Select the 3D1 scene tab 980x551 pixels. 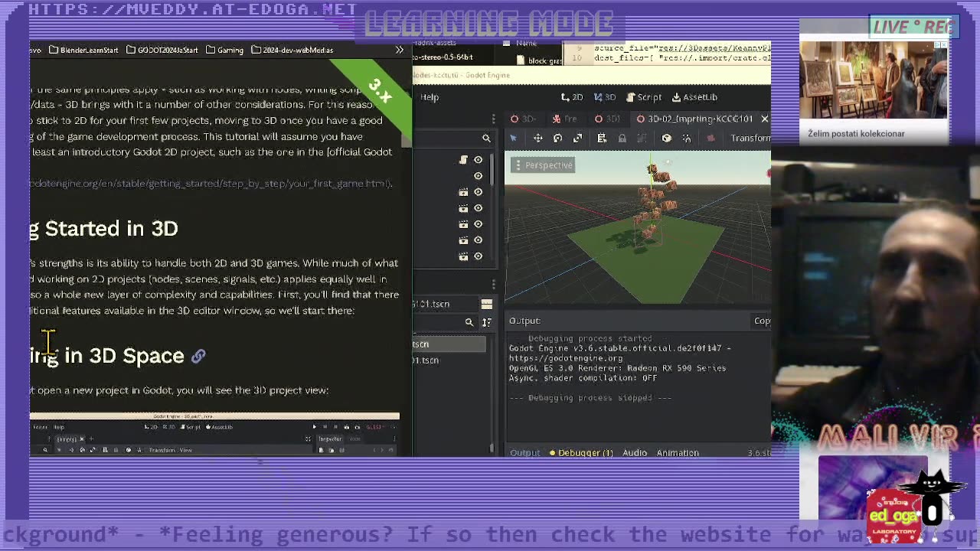point(608,119)
